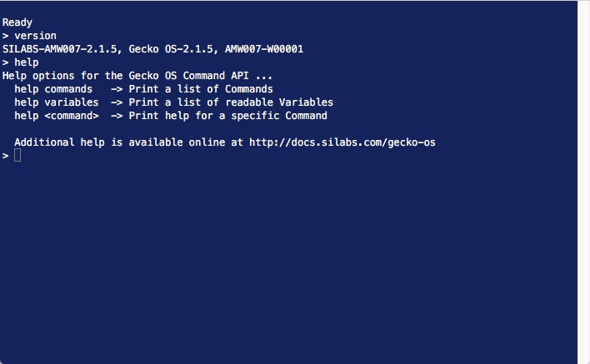Screen dimensions: 590x364
Task: Click the 'Gecko OS-2.1.5' version text
Action: (x=171, y=49)
